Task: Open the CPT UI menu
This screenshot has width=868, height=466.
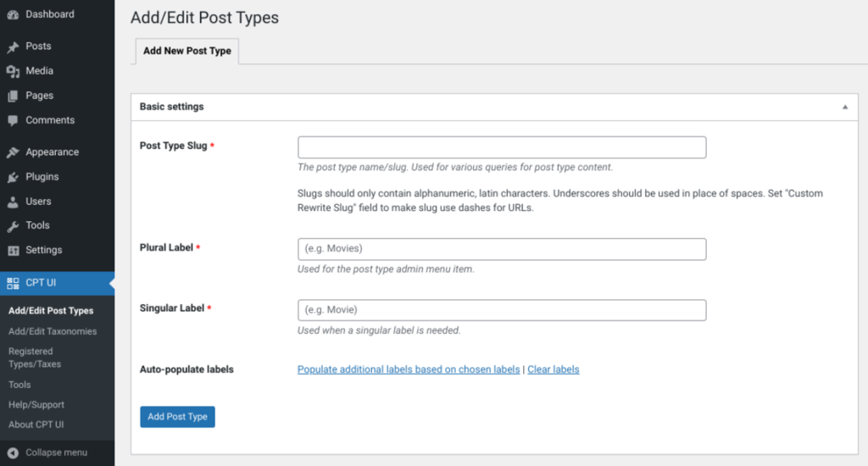Action: (x=41, y=282)
